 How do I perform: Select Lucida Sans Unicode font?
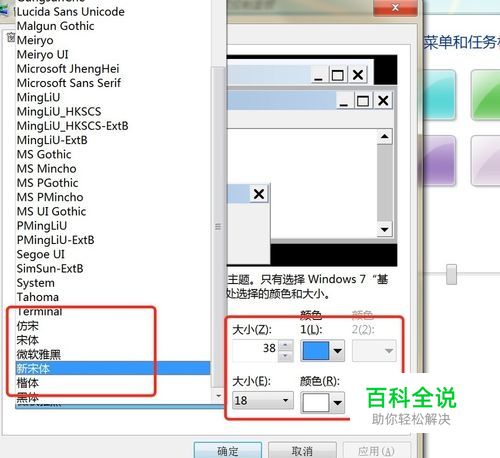click(x=71, y=12)
